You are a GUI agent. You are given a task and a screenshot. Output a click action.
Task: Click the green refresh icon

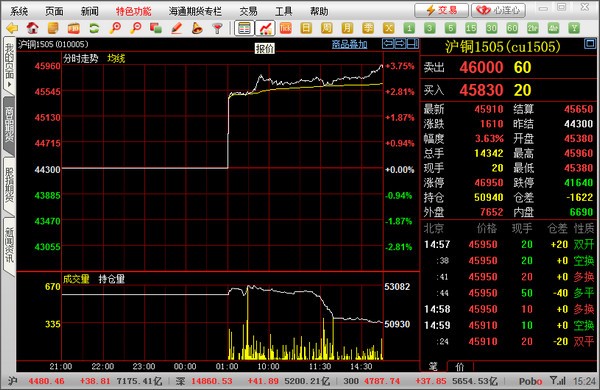94,28
